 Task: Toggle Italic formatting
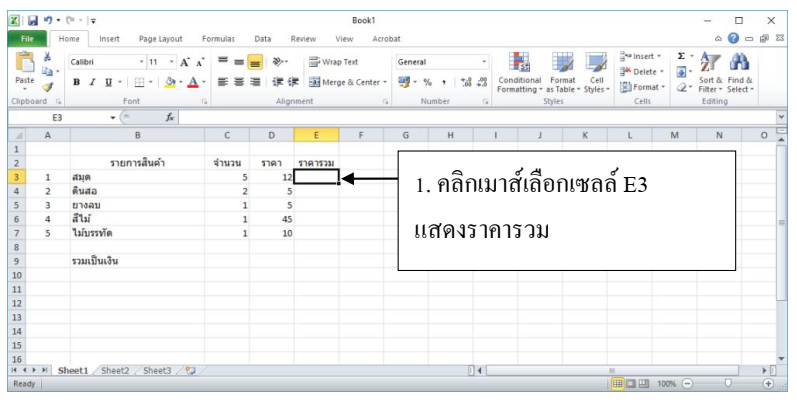click(x=93, y=81)
